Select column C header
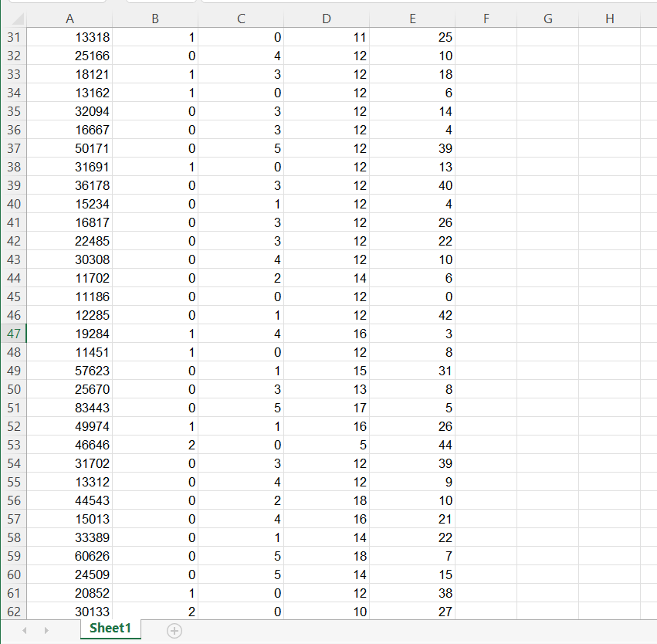Screen dimensions: 657x644 tap(241, 19)
